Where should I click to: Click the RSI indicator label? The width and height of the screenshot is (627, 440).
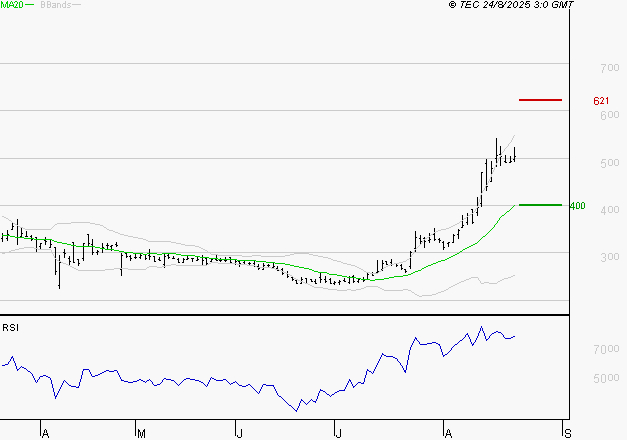tap(11, 327)
